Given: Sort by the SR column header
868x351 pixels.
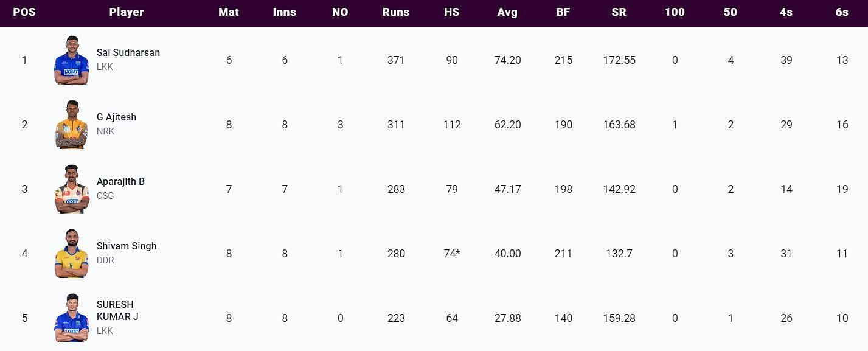Looking at the screenshot, I should click(619, 12).
